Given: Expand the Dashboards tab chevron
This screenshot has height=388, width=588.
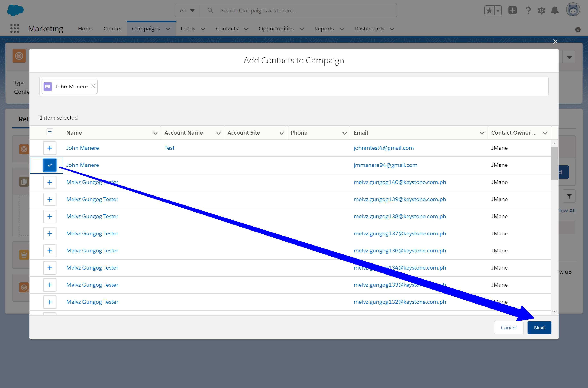Looking at the screenshot, I should (392, 29).
